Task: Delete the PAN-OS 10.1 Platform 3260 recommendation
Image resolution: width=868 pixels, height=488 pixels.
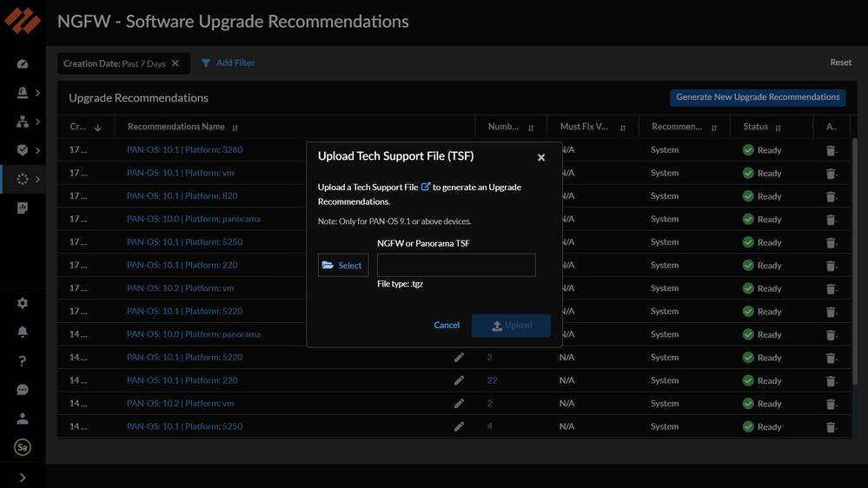Action: coord(831,150)
